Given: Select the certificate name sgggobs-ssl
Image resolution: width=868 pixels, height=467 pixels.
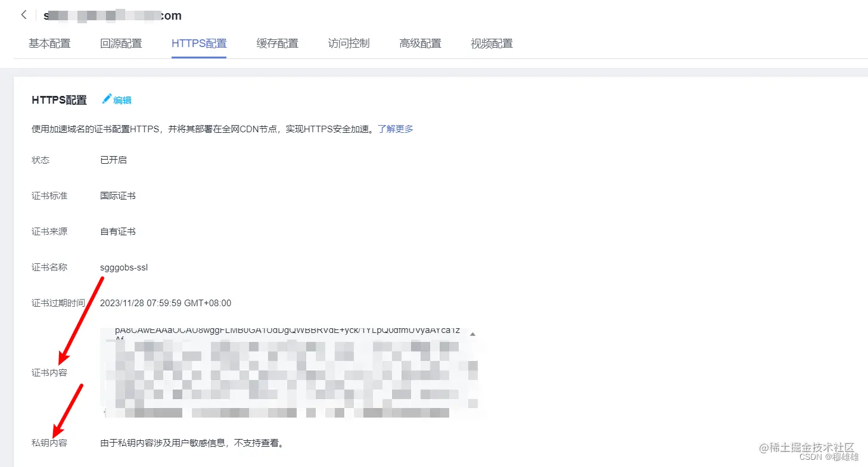Looking at the screenshot, I should [124, 267].
